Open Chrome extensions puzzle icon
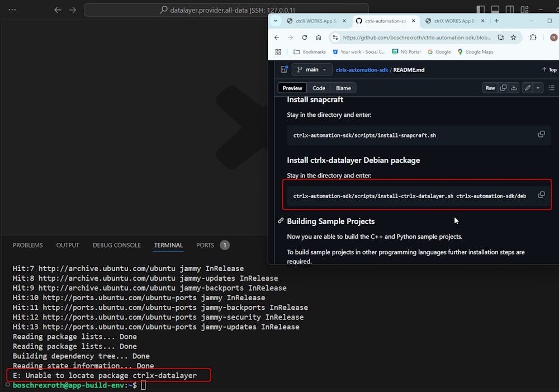559x392 pixels. pos(533,37)
